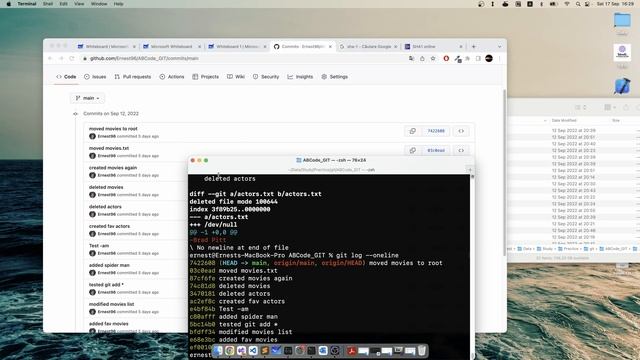The height and width of the screenshot is (360, 640).
Task: Click translate page icon in address bar
Action: point(411,58)
